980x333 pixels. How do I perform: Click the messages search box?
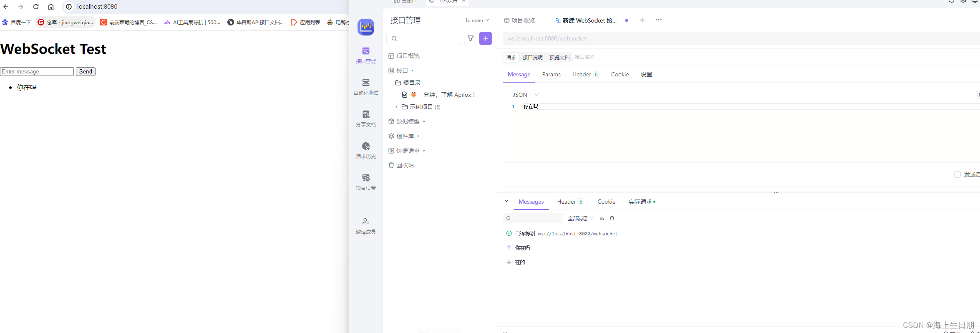(533, 218)
